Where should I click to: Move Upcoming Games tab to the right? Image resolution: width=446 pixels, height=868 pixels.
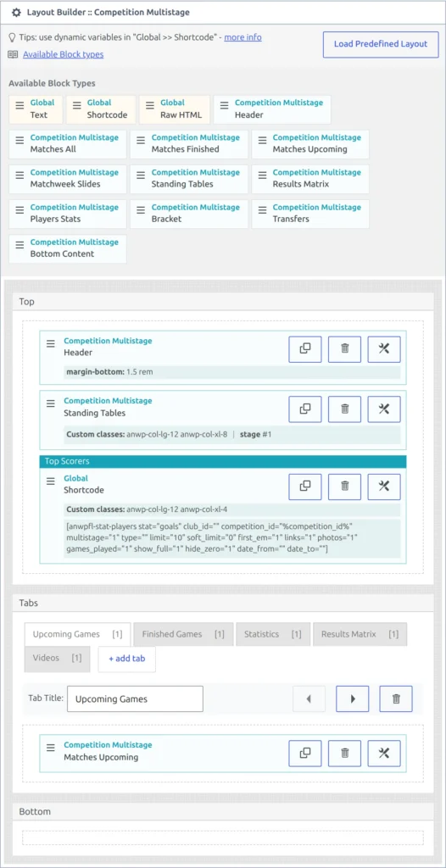click(x=353, y=698)
